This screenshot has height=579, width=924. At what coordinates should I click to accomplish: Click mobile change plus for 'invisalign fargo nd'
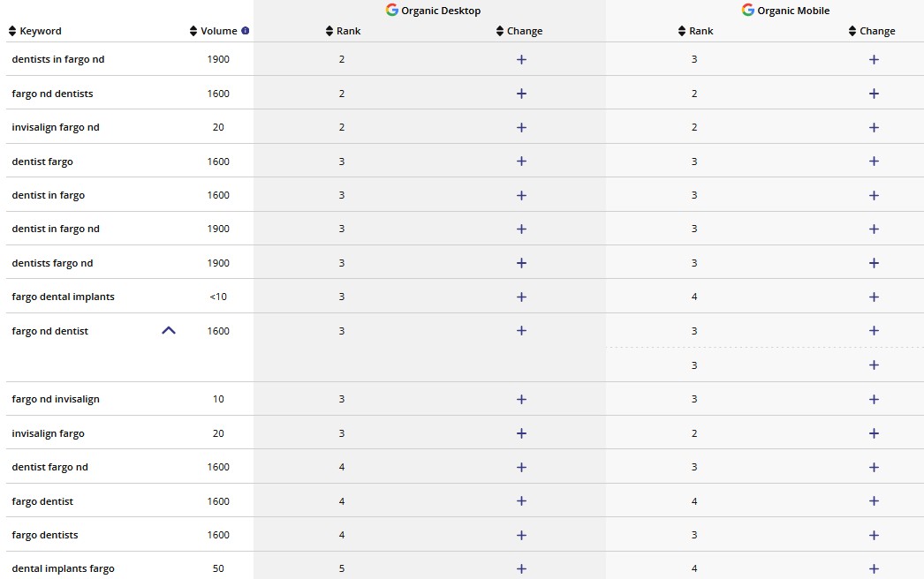coord(874,127)
